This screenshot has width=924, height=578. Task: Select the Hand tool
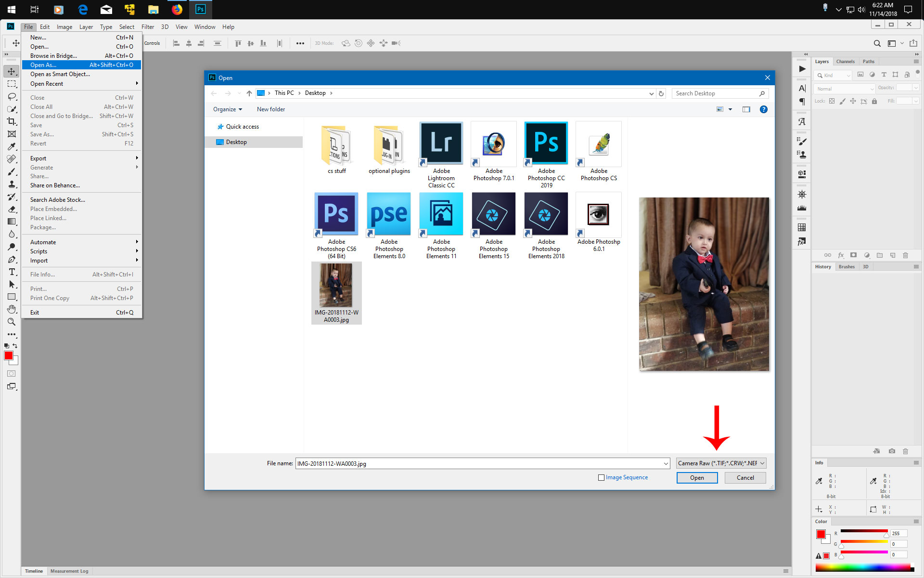click(12, 309)
